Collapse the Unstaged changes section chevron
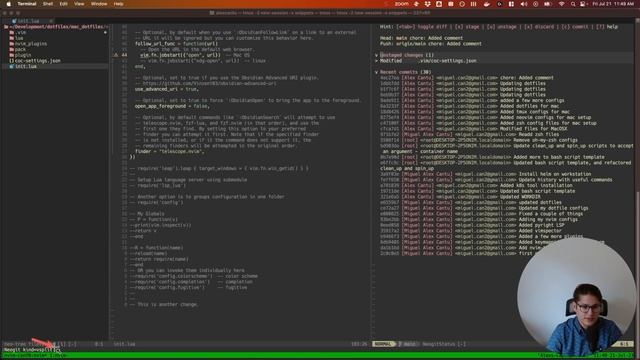 coord(376,55)
